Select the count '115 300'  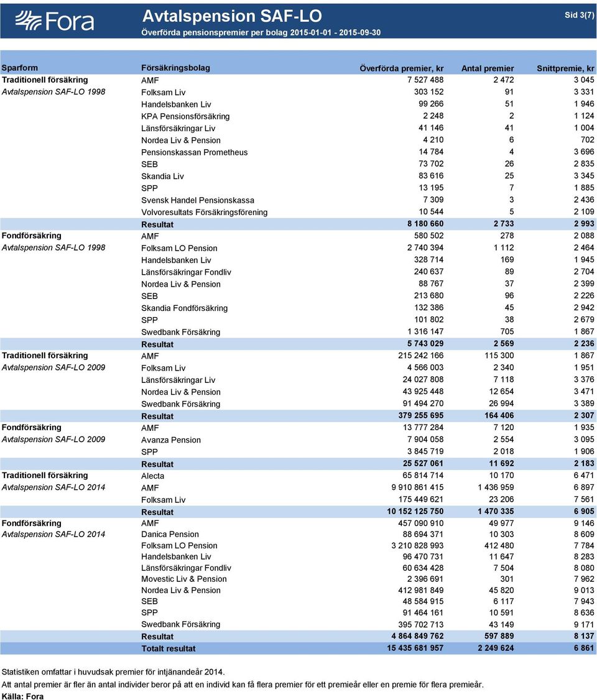coord(499,356)
